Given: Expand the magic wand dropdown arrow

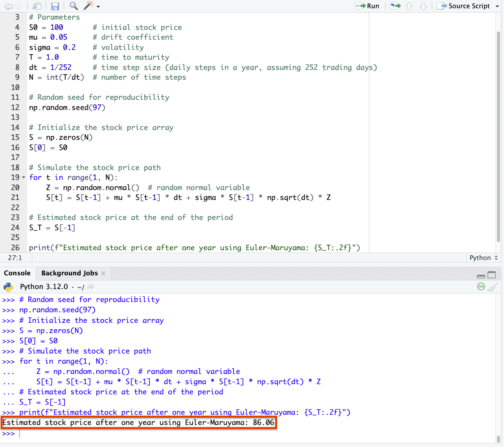Looking at the screenshot, I should pyautogui.click(x=98, y=6).
